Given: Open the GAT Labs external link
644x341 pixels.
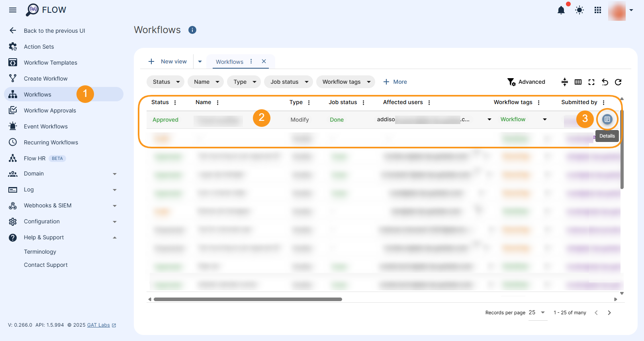Looking at the screenshot, I should click(x=101, y=325).
